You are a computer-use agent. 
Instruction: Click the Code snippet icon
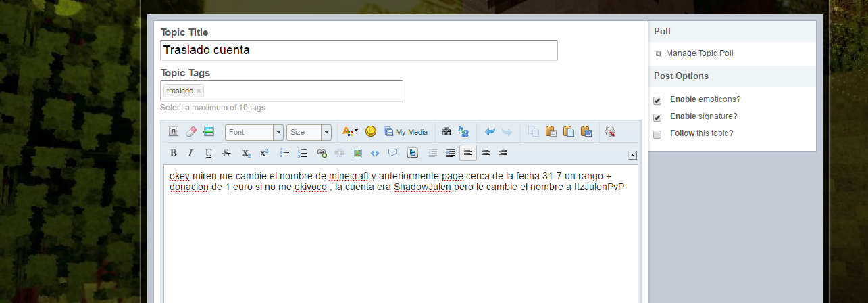coord(375,153)
